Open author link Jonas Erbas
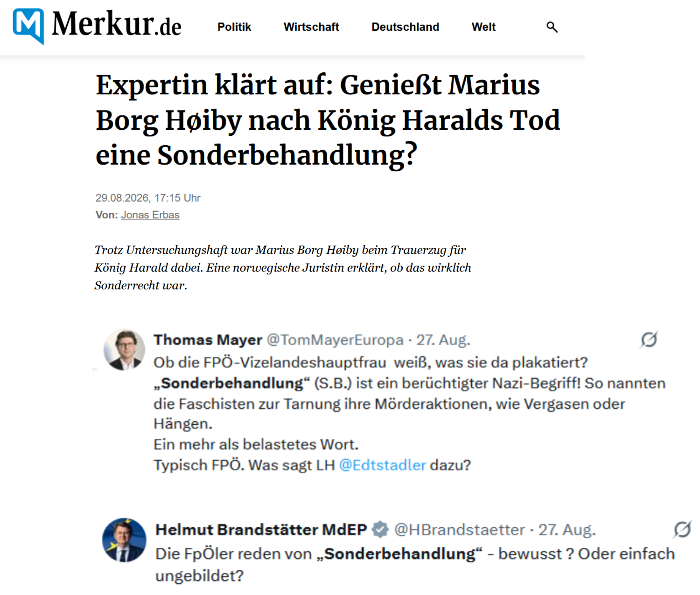Screen dimensions: 700x595 [150, 215]
